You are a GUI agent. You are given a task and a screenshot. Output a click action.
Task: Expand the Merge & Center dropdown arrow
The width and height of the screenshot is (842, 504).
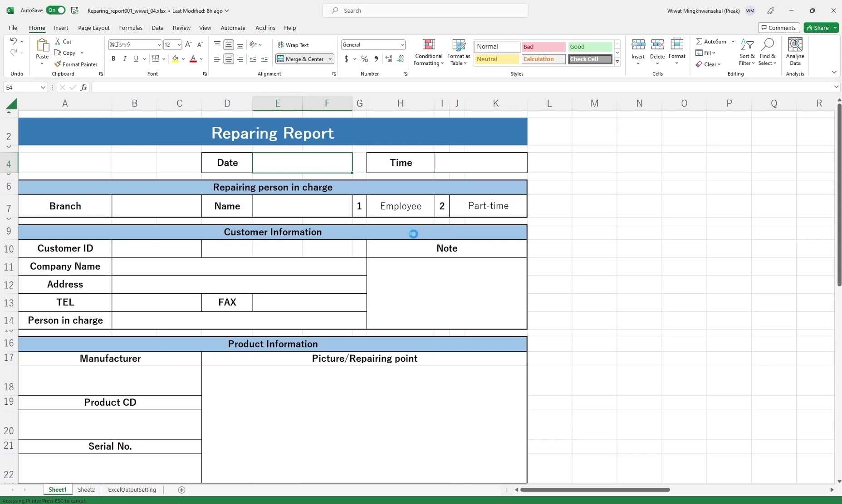[330, 59]
